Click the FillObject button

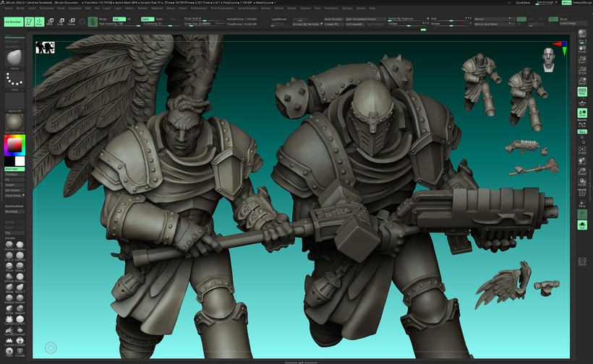click(14, 175)
